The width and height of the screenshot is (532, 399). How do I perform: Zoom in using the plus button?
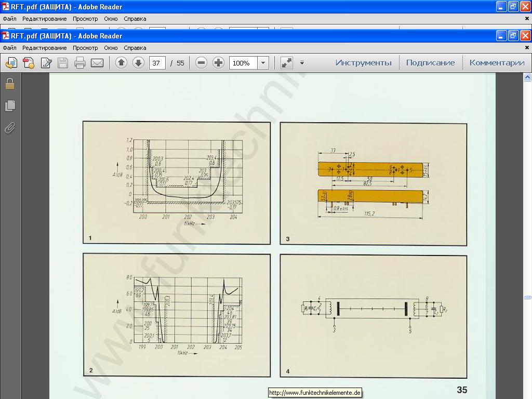[219, 63]
